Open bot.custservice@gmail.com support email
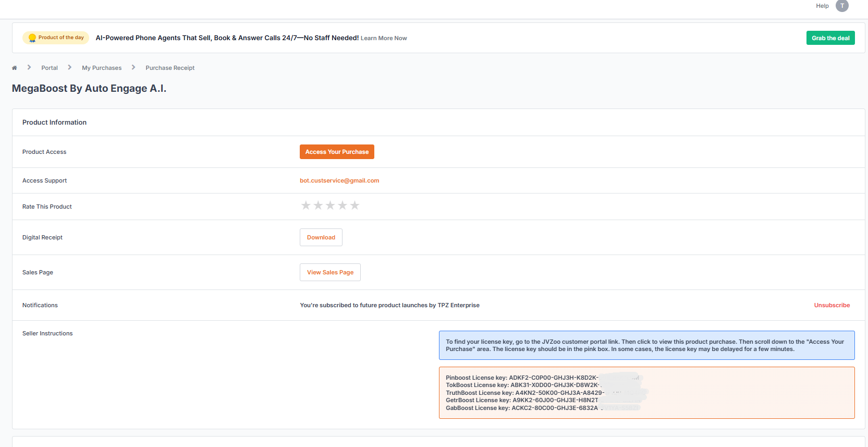 tap(339, 180)
